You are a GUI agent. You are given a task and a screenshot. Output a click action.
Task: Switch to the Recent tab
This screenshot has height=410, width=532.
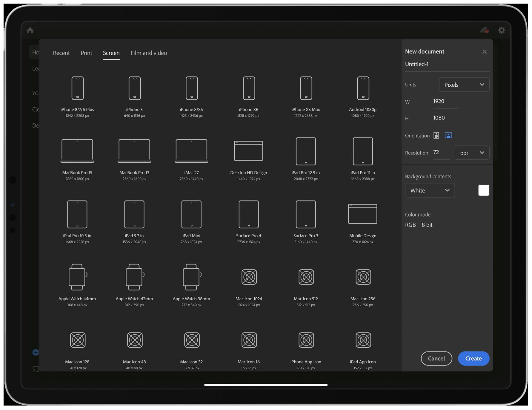(61, 53)
